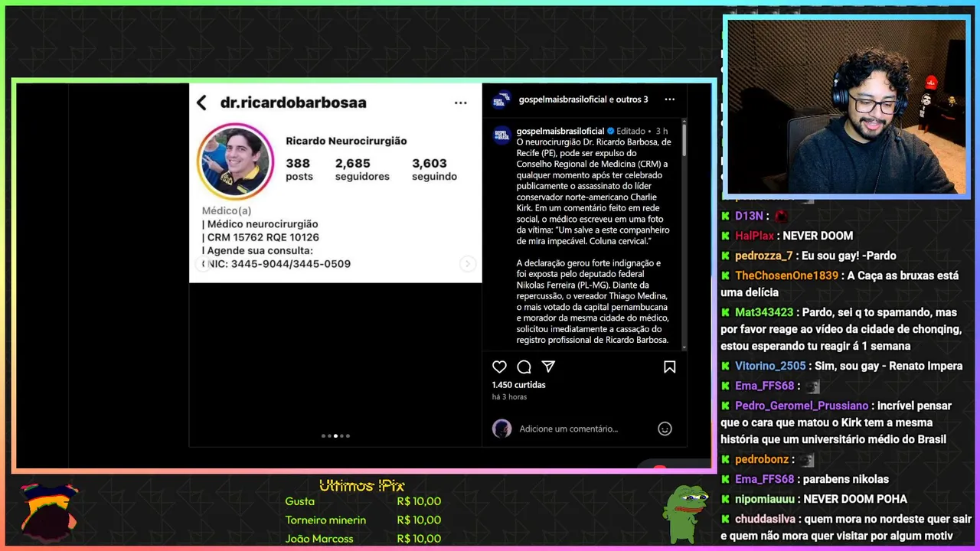This screenshot has height=551, width=980.
Task: Click the 'Adicione um comentário...' field
Action: click(x=569, y=429)
